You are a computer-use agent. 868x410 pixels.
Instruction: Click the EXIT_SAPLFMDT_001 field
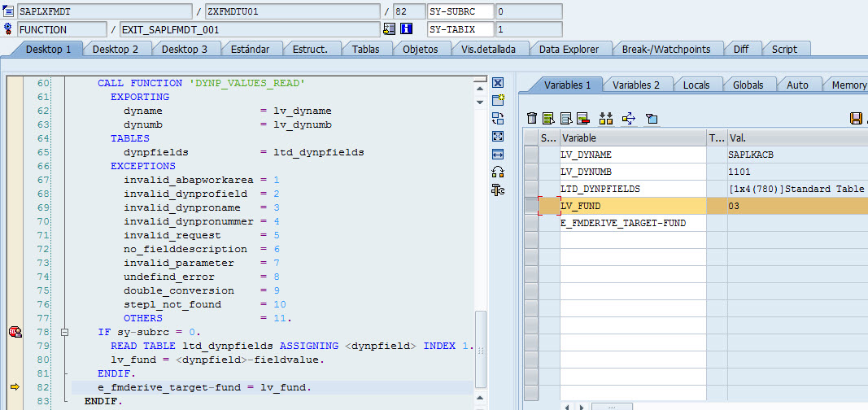250,29
